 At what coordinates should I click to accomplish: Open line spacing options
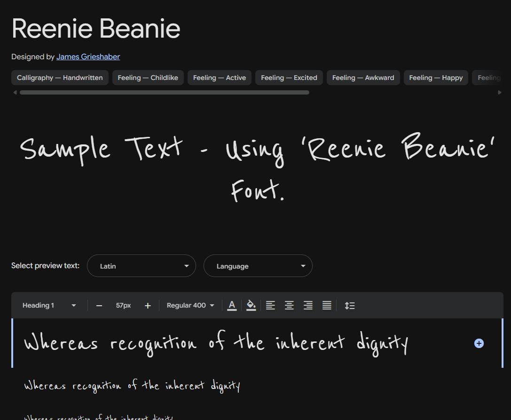[350, 306]
